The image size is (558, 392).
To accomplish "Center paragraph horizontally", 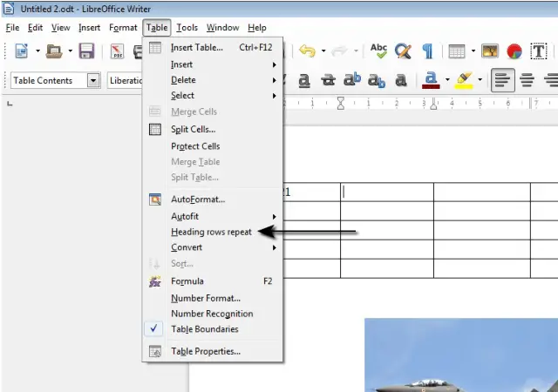I will coord(527,80).
